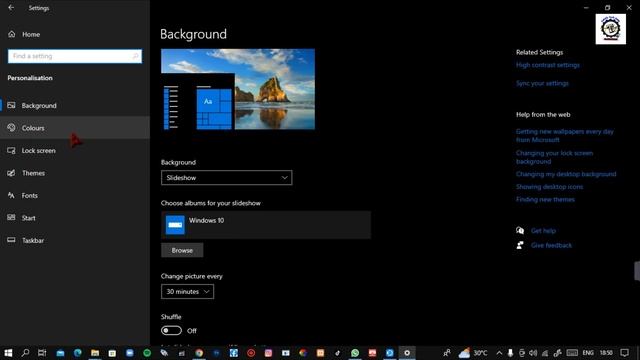Click the Browse button
Image resolution: width=640 pixels, height=360 pixels.
[182, 250]
